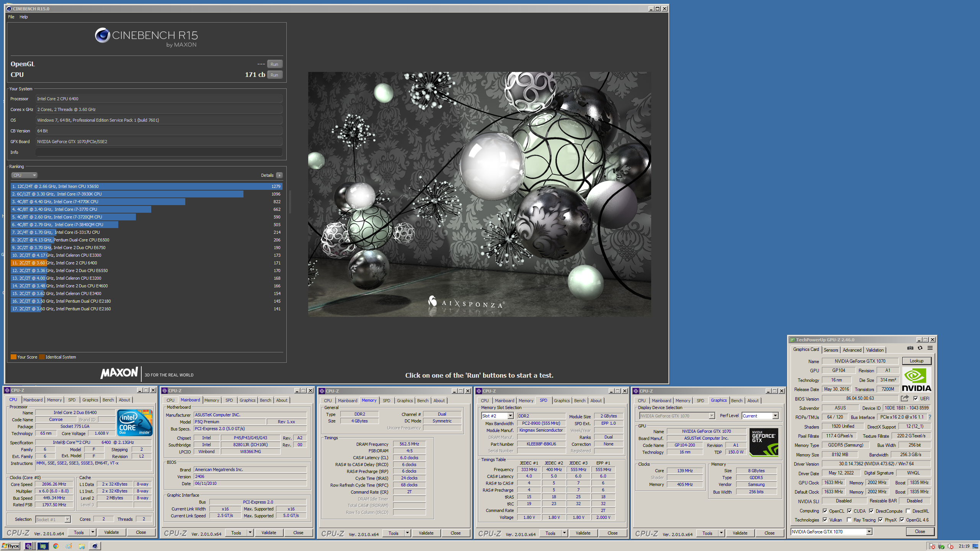Toggle the Vulkan checkbox
Image resolution: width=980 pixels, height=551 pixels.
(x=825, y=520)
